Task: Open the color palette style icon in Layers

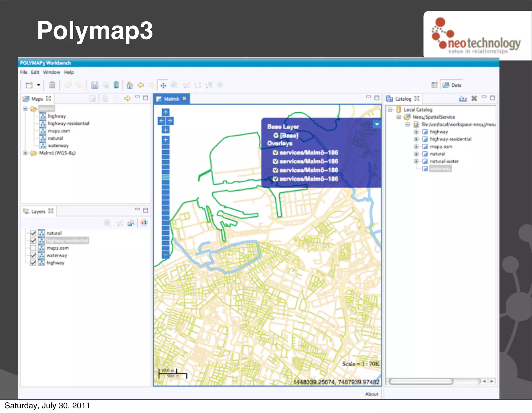Action: [144, 223]
